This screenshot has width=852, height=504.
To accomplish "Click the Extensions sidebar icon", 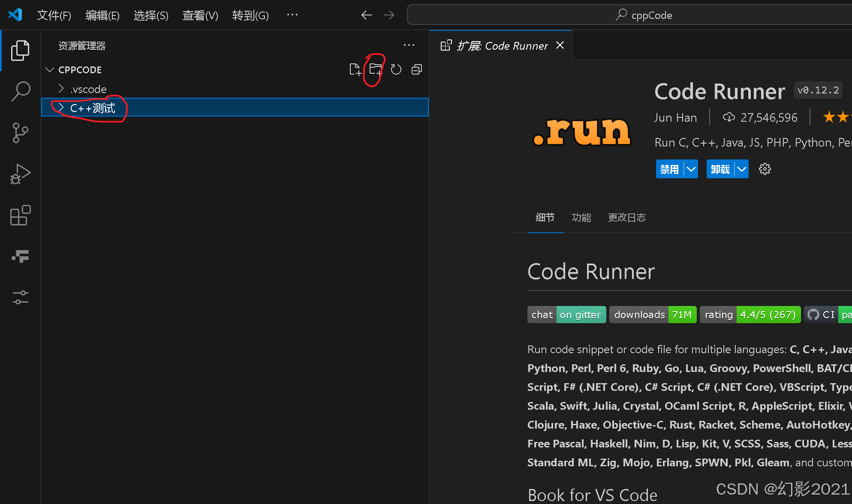I will coord(20,216).
